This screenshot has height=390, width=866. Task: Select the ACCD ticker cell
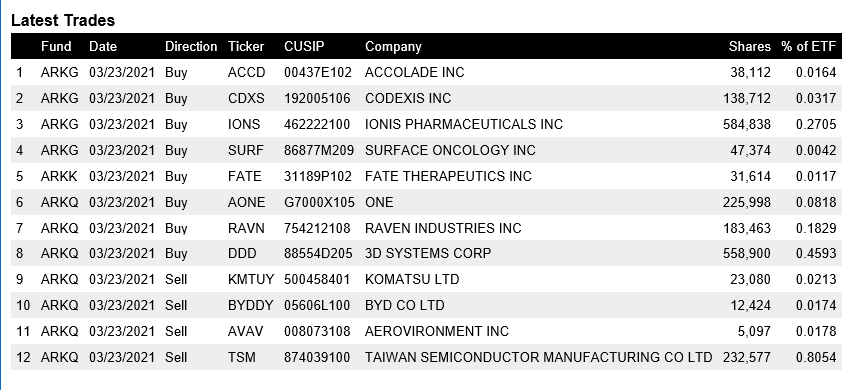pyautogui.click(x=246, y=72)
